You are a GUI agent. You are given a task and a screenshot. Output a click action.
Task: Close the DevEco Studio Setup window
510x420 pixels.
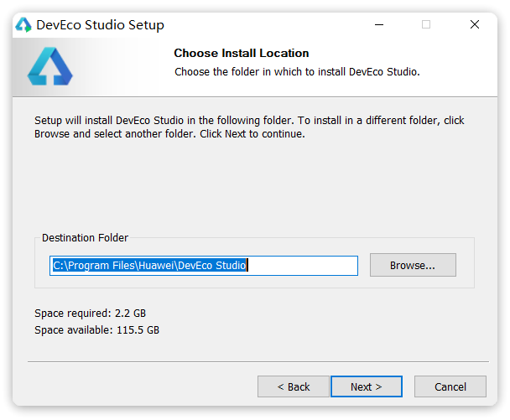(475, 24)
